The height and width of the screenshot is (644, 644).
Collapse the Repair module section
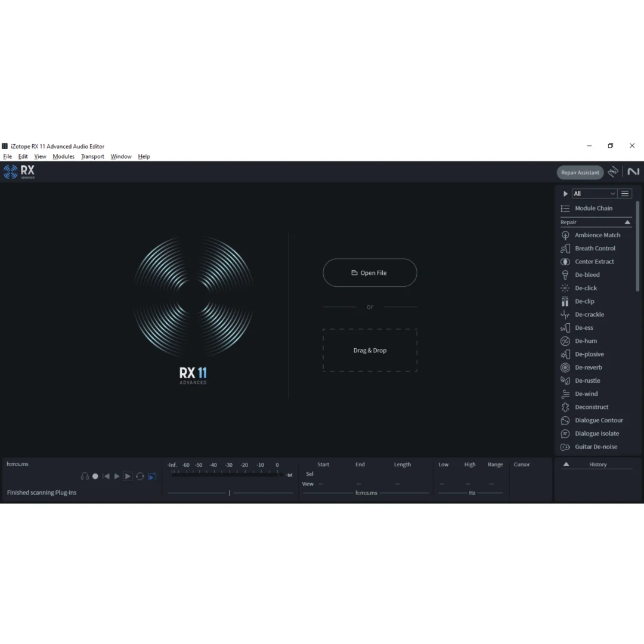click(627, 222)
